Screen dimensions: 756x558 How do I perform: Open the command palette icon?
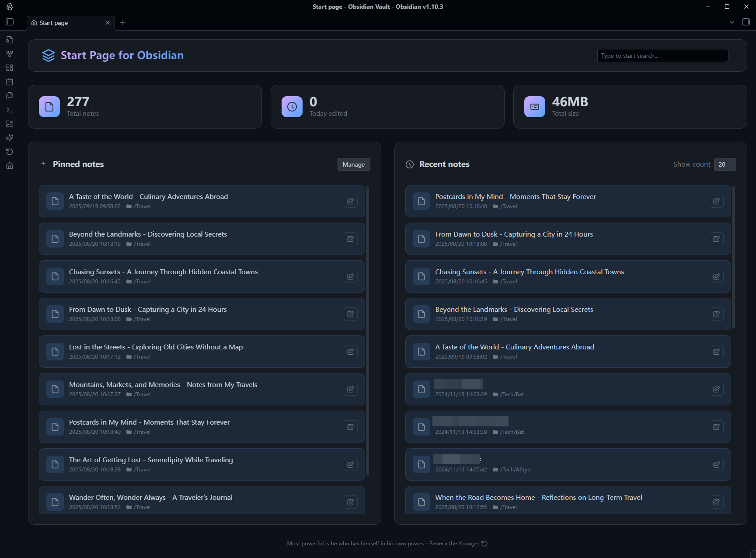[10, 110]
